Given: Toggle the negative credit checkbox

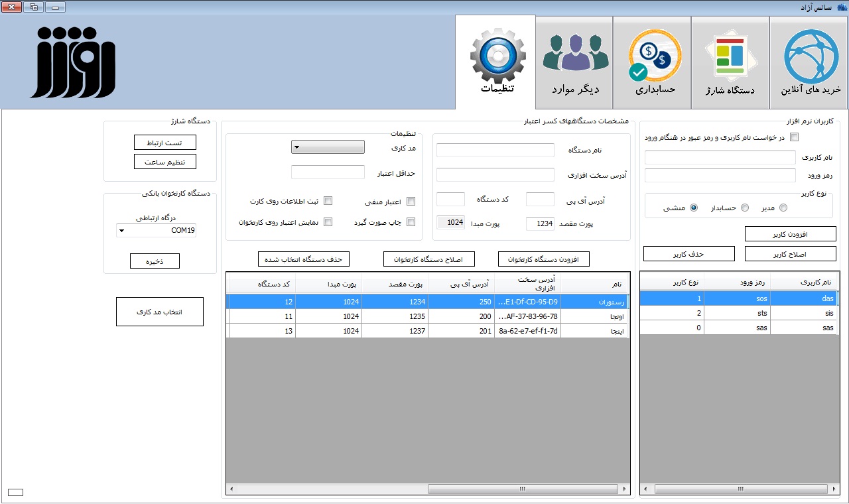Looking at the screenshot, I should 411,202.
